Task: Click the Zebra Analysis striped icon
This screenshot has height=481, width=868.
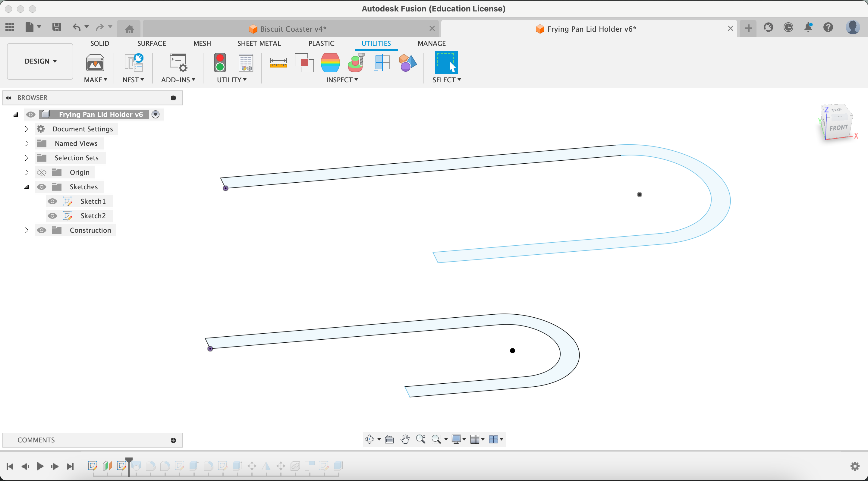Action: click(x=330, y=63)
